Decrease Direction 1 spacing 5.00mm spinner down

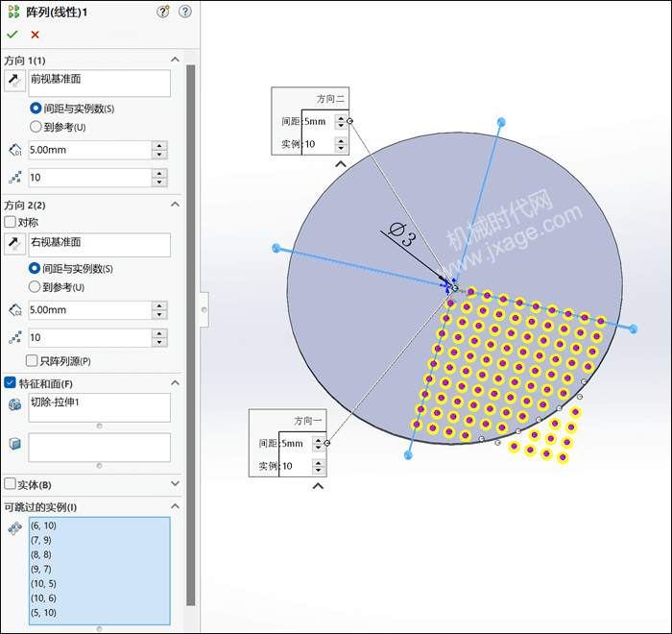click(159, 155)
